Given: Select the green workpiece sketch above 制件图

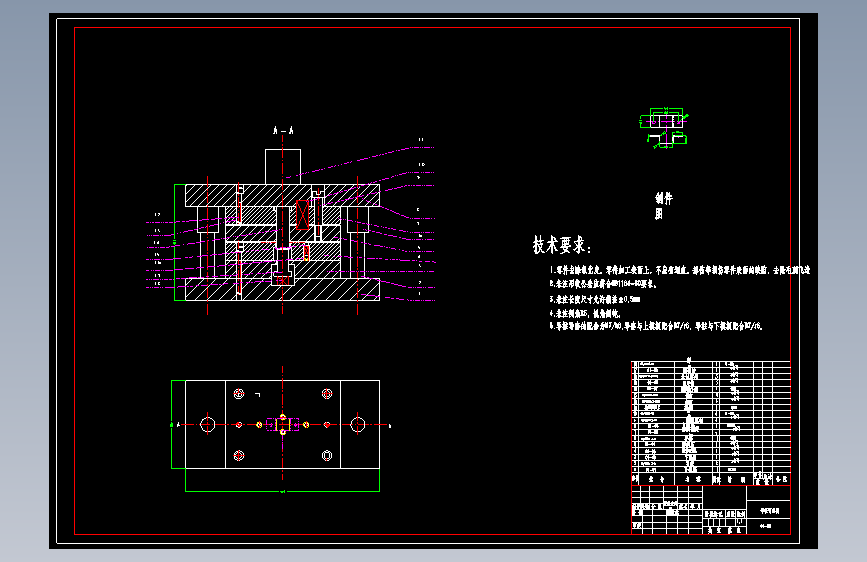Looking at the screenshot, I should (x=664, y=128).
